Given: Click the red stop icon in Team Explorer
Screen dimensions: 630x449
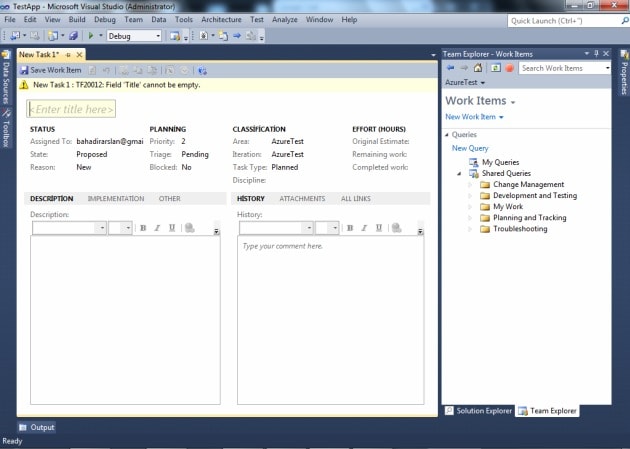Looking at the screenshot, I should coord(509,68).
